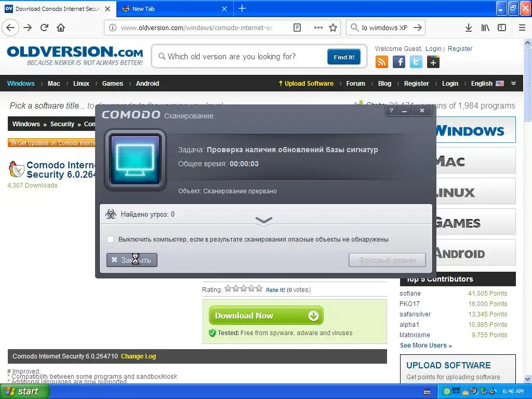Click the Закрыть button in Comodo dialog
Screen dimensions: 532x399
(132, 260)
